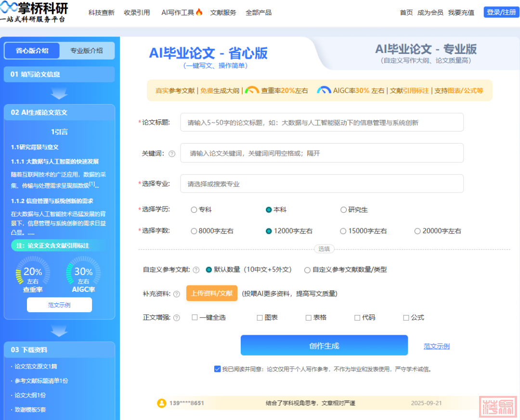Viewport: 520px width, 420px height.
Task: Click the 上传资料/文献 upload button
Action: [x=211, y=293]
